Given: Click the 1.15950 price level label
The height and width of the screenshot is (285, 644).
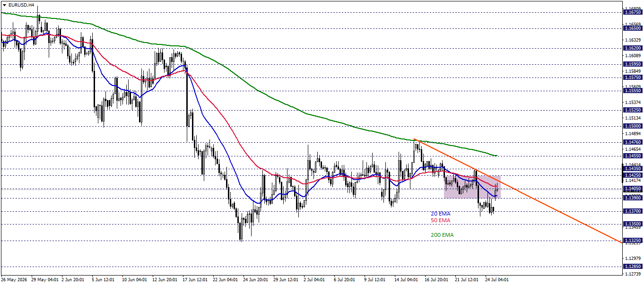Looking at the screenshot, I should click(x=633, y=64).
